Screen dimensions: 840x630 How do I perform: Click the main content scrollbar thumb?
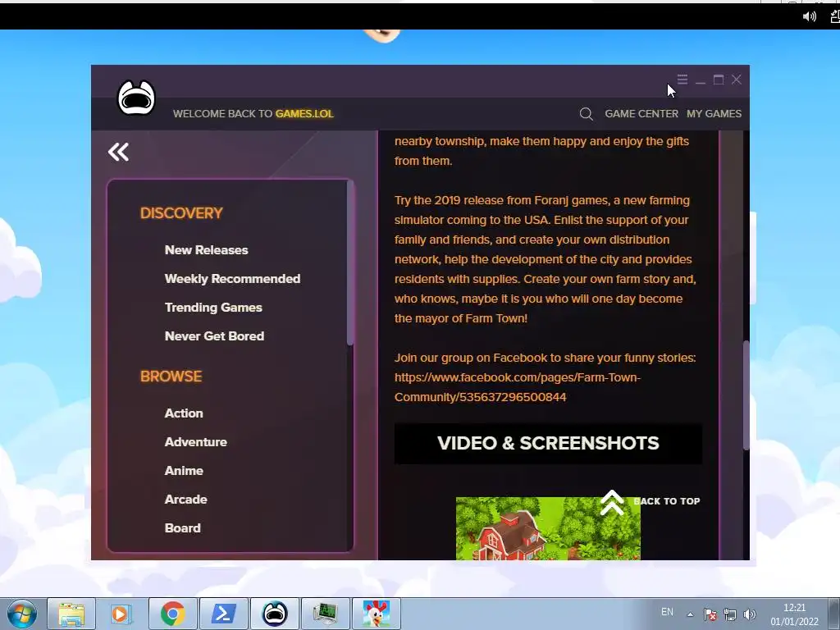click(746, 395)
